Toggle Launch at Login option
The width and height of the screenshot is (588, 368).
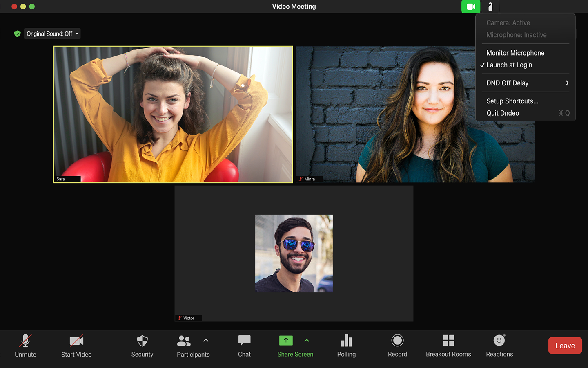pos(509,65)
